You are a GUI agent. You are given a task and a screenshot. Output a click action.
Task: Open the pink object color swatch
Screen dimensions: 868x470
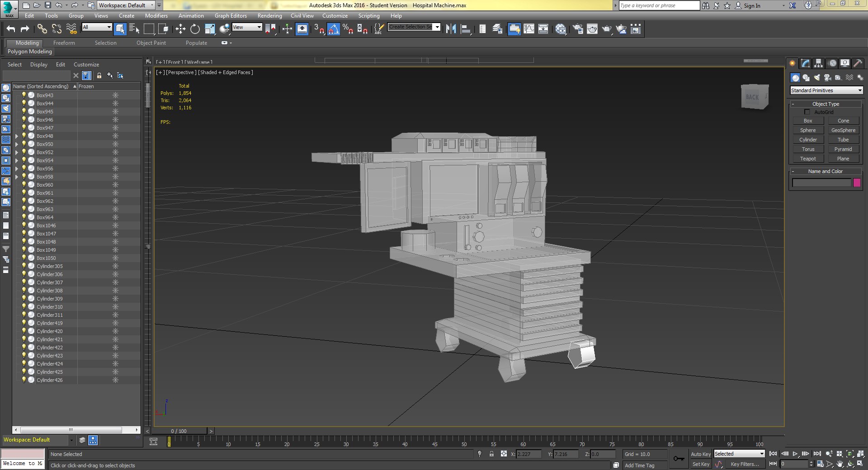click(857, 183)
